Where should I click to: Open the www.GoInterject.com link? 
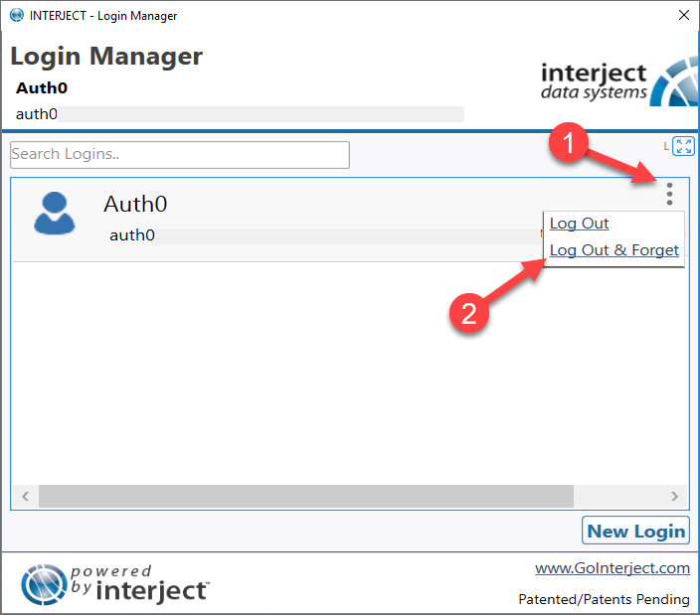coord(612,568)
